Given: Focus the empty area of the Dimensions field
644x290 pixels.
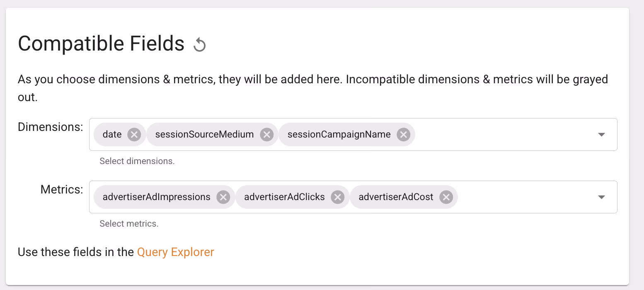Looking at the screenshot, I should pos(504,135).
